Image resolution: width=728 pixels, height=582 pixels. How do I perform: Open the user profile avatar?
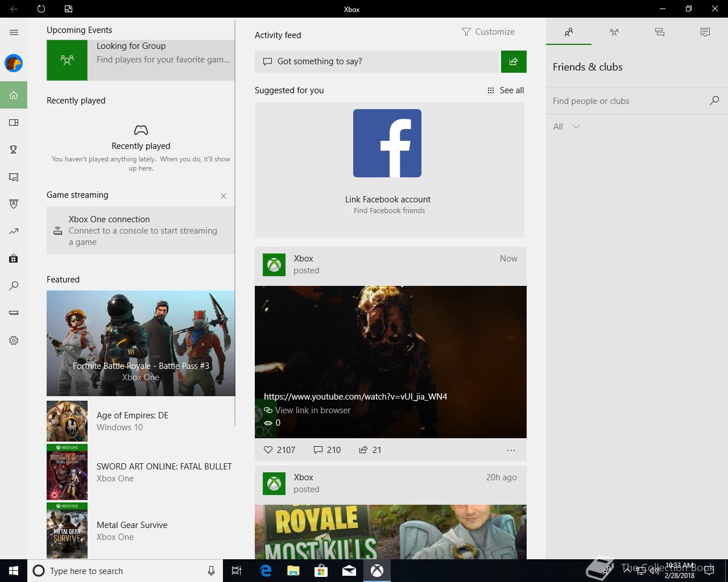point(14,63)
